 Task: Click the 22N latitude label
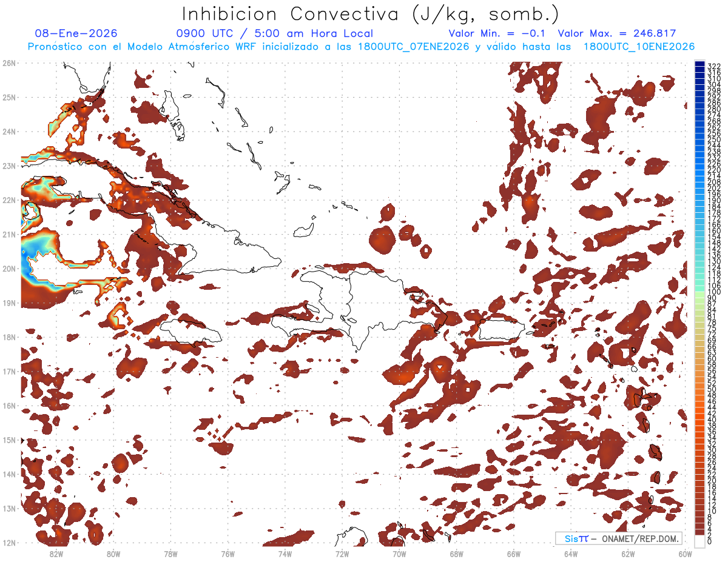point(9,199)
